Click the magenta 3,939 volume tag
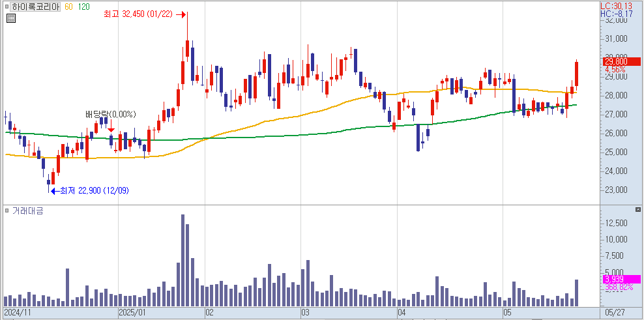This screenshot has height=320, width=644. (x=622, y=280)
